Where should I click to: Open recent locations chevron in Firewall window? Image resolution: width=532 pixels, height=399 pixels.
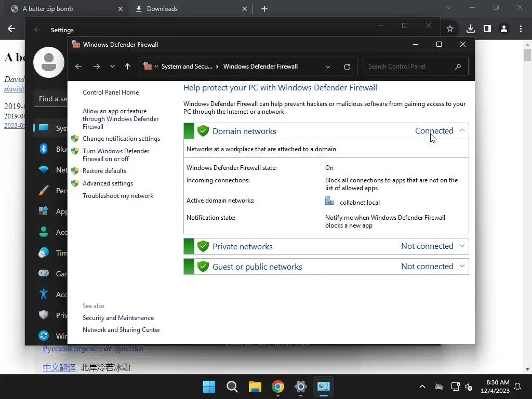[112, 66]
